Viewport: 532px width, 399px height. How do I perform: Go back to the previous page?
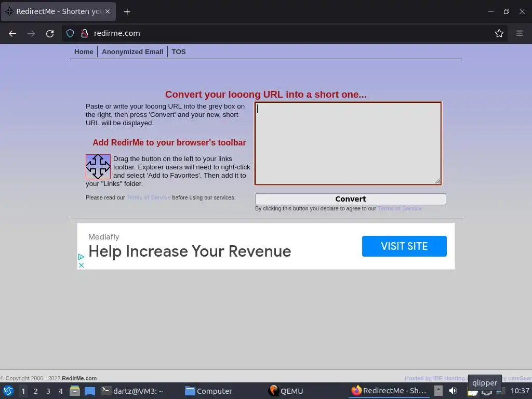click(12, 33)
